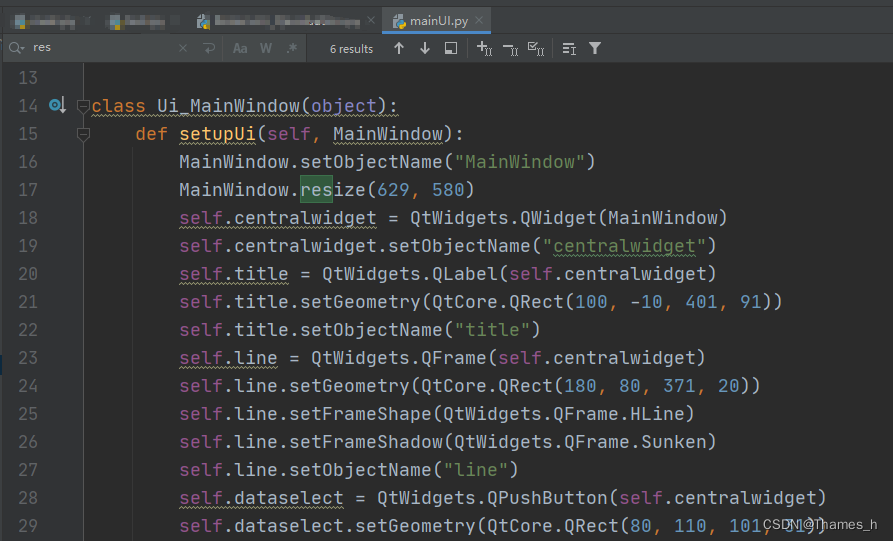Image resolution: width=893 pixels, height=541 pixels.
Task: Click QtWidgets.QFrame on line 23
Action: (x=399, y=358)
